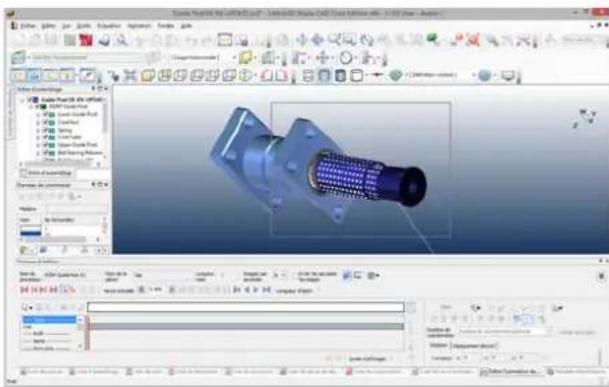Open the Aide menu
609x387 pixels.
(x=186, y=26)
